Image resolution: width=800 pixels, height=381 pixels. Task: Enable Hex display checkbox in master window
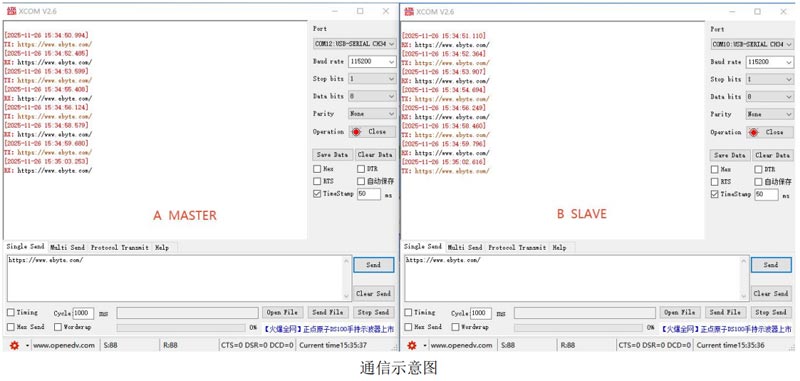pos(317,169)
